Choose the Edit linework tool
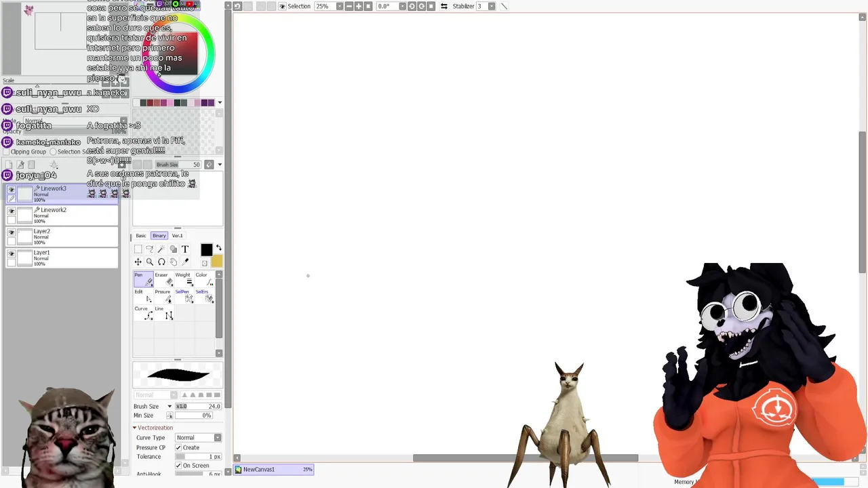The height and width of the screenshot is (488, 868). click(x=143, y=296)
